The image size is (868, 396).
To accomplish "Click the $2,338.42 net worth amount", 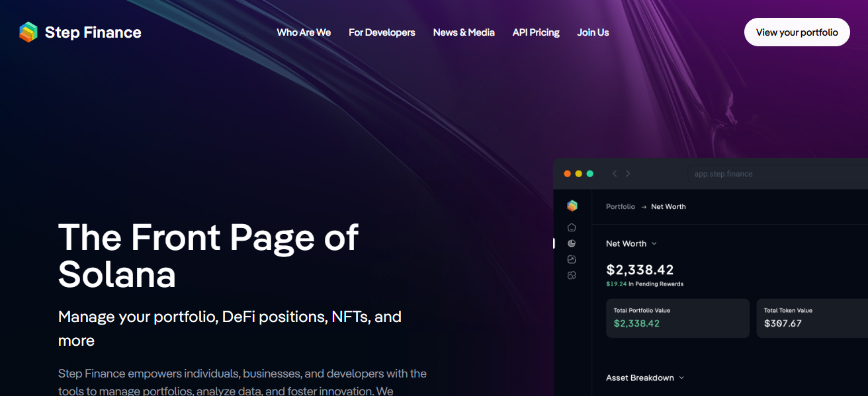I will (x=640, y=270).
